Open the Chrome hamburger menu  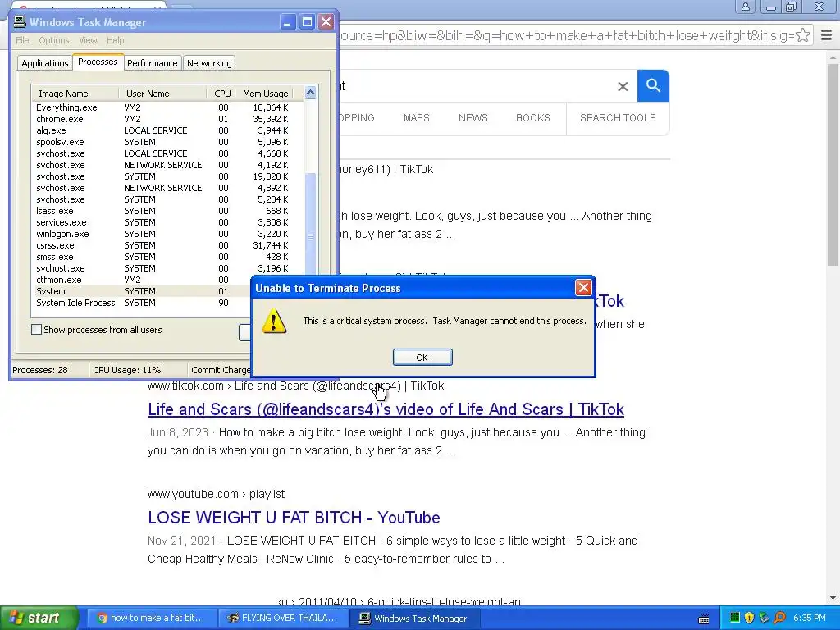click(x=826, y=35)
